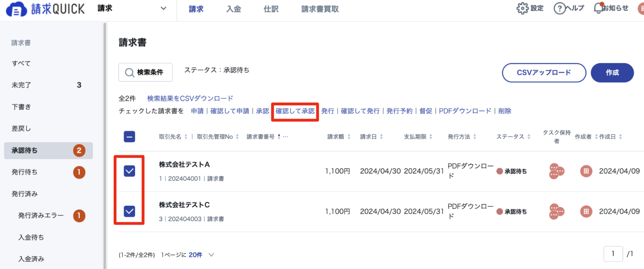Screen dimensions: 644x269
Task: Click the 確認して発行 link
Action: [x=360, y=111]
